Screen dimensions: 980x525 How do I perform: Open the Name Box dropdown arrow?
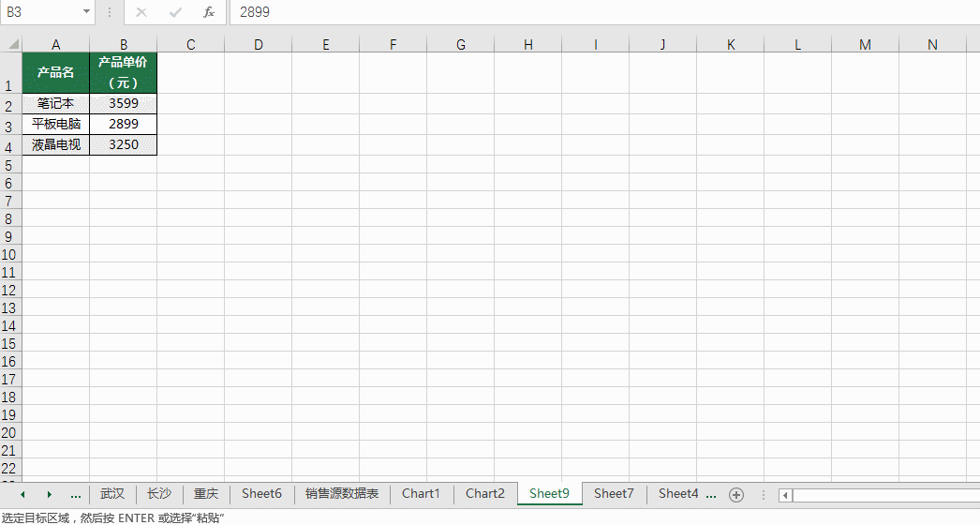[x=85, y=12]
